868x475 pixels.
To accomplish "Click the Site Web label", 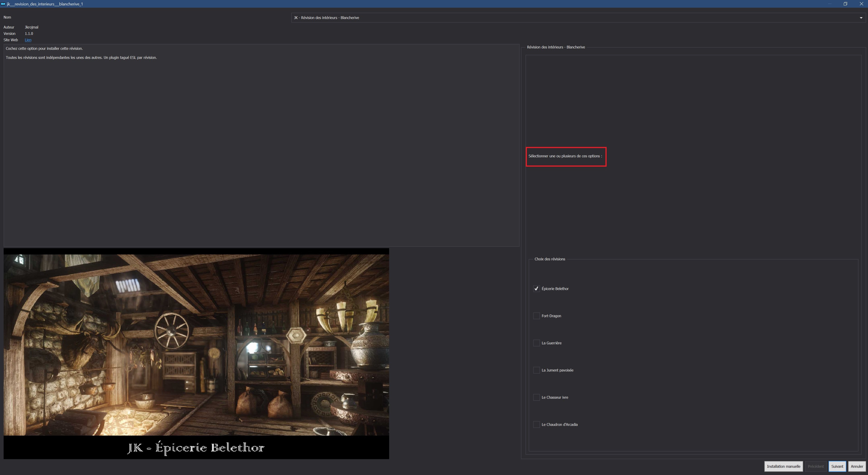I will pos(10,40).
